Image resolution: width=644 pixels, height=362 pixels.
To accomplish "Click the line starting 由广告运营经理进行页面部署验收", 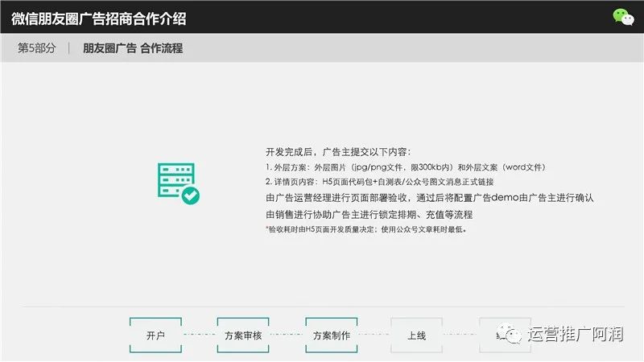I will click(430, 198).
